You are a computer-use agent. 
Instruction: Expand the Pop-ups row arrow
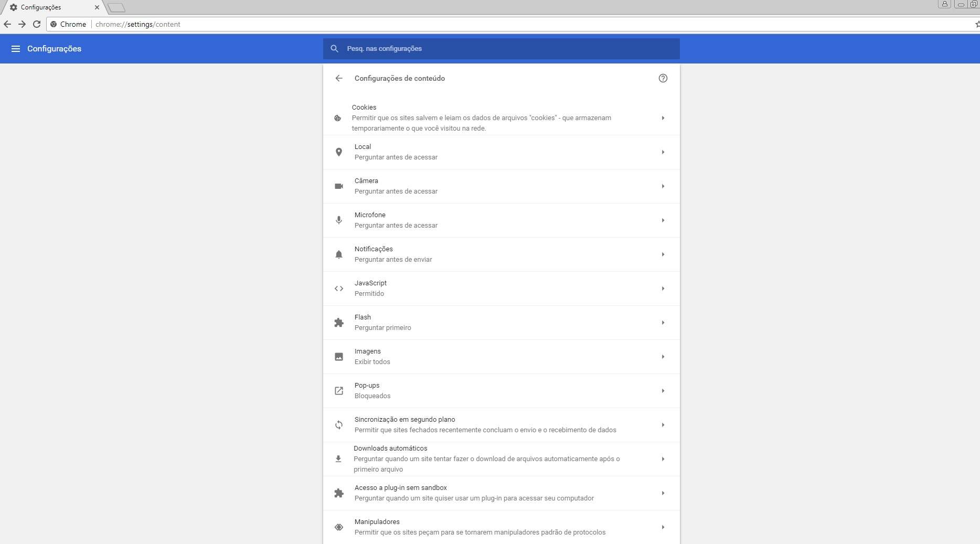coord(663,391)
